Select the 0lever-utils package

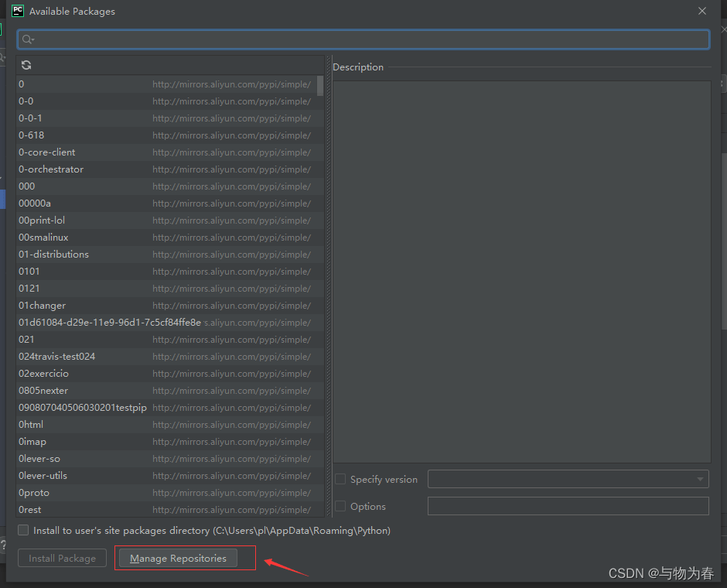tap(43, 476)
